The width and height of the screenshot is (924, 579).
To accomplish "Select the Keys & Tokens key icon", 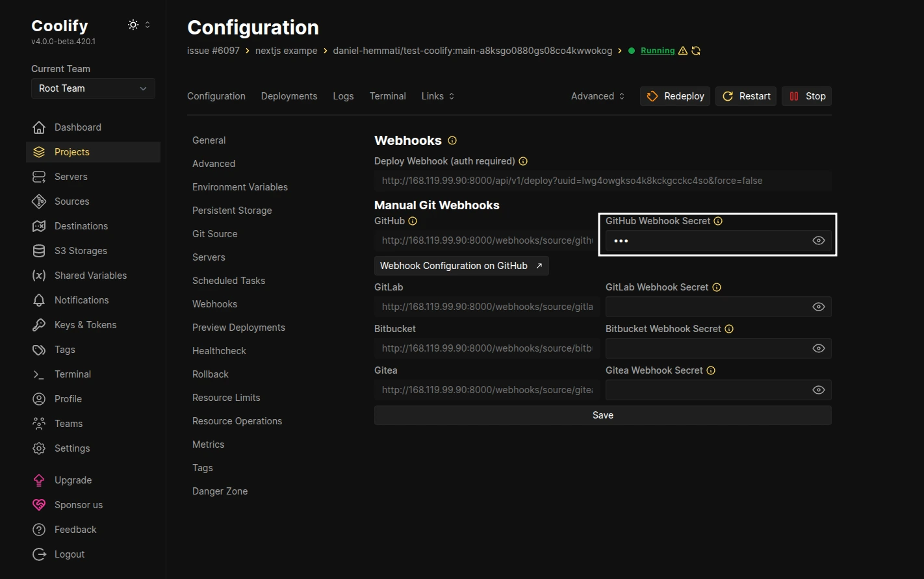I will pos(39,324).
